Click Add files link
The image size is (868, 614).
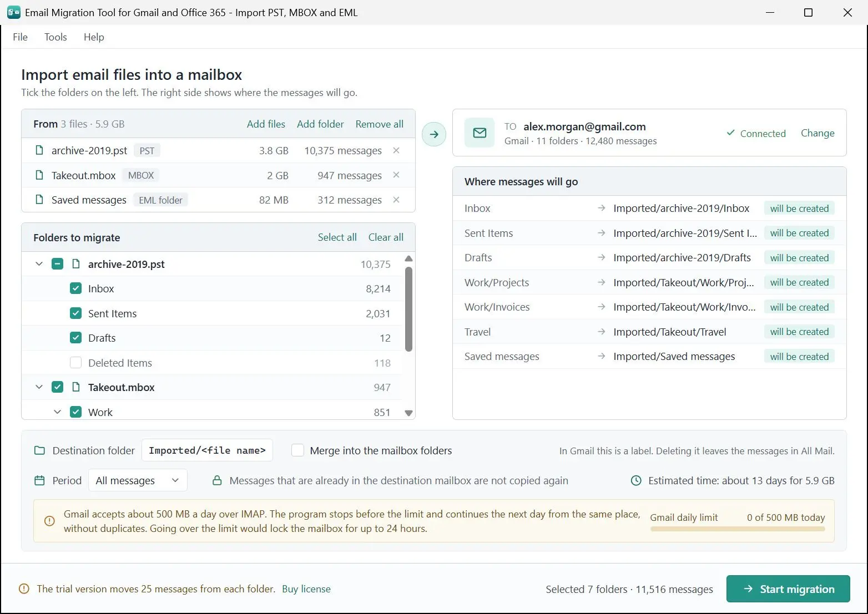(266, 124)
